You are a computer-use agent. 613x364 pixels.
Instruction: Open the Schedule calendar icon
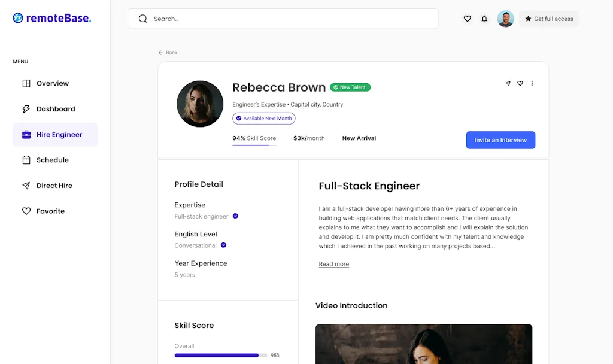point(26,160)
